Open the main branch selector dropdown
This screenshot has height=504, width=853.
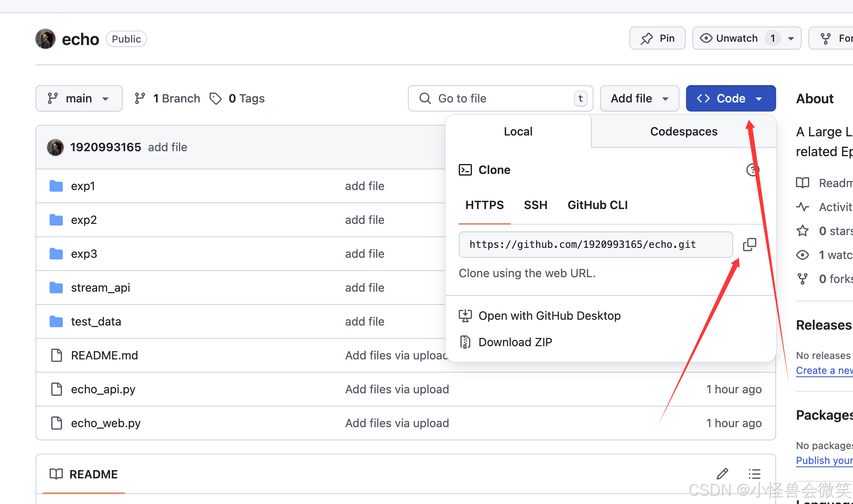point(79,98)
